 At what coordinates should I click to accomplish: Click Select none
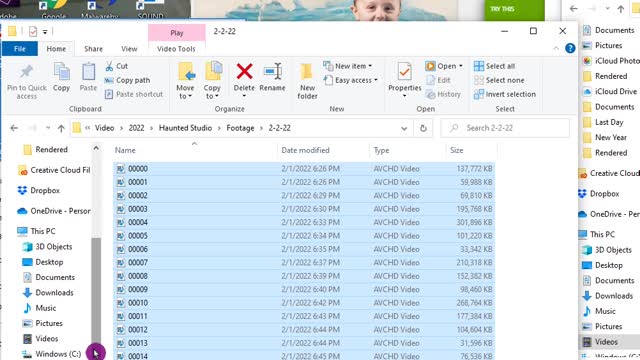pos(499,80)
